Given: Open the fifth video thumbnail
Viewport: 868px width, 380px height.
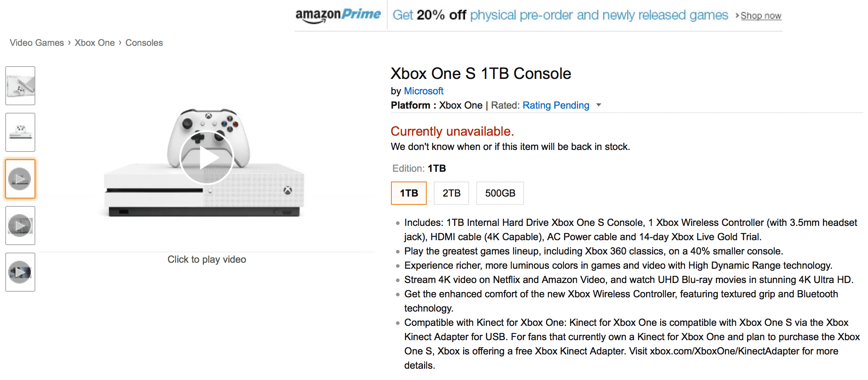Looking at the screenshot, I should 20,272.
